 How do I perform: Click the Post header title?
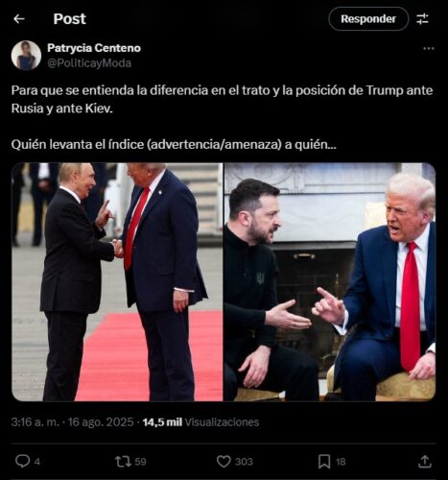69,19
